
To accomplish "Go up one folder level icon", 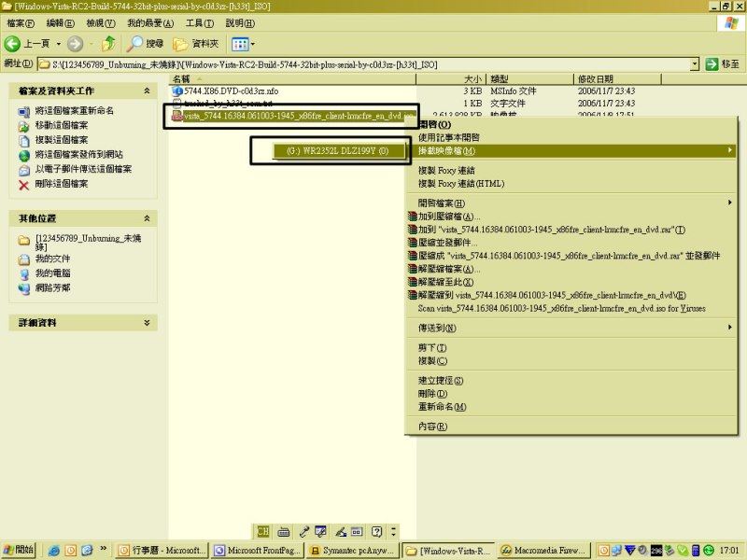I will 109,44.
